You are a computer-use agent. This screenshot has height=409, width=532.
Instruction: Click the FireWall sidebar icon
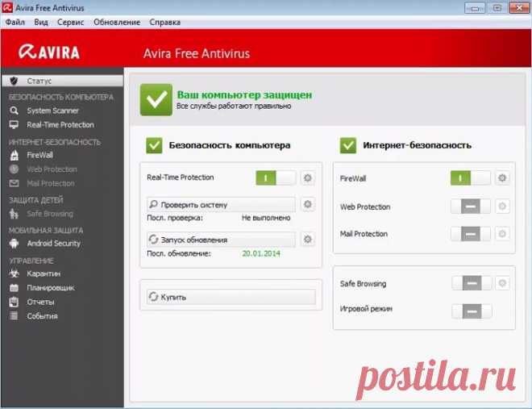pyautogui.click(x=14, y=155)
